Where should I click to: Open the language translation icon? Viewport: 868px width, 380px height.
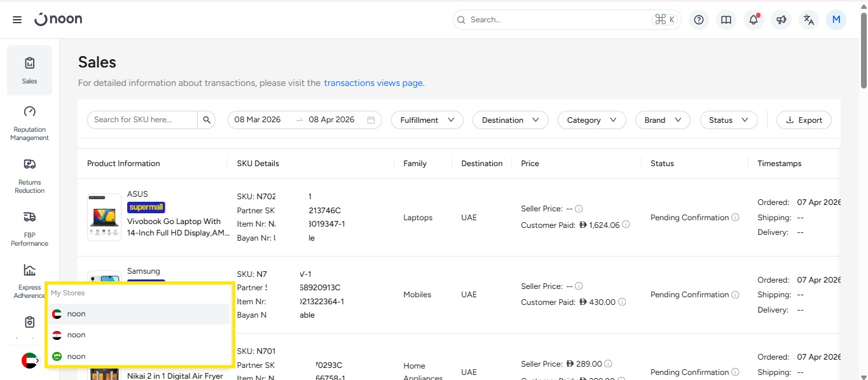click(808, 20)
